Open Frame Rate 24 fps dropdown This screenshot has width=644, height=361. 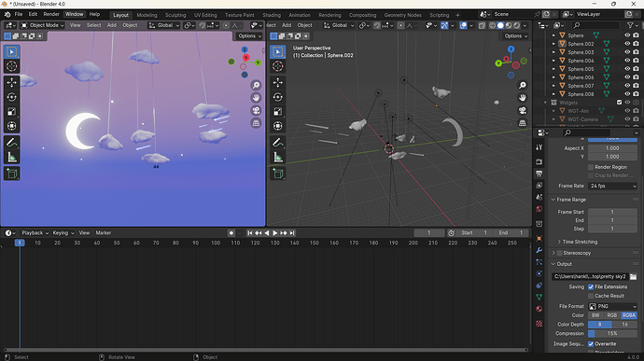(x=612, y=186)
